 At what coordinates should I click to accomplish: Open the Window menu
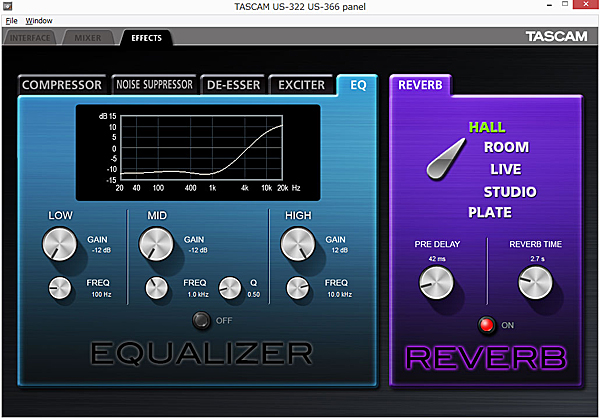[x=39, y=20]
